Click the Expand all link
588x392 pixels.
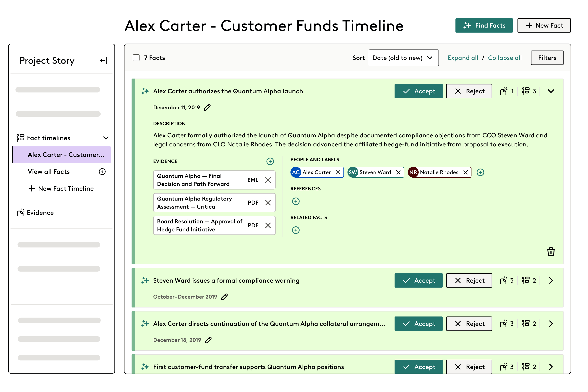click(x=463, y=58)
